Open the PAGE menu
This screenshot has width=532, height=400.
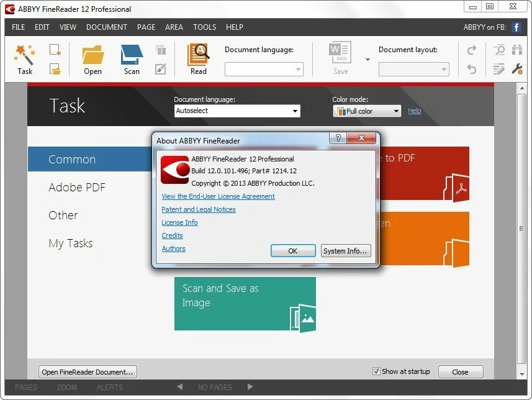click(x=147, y=27)
